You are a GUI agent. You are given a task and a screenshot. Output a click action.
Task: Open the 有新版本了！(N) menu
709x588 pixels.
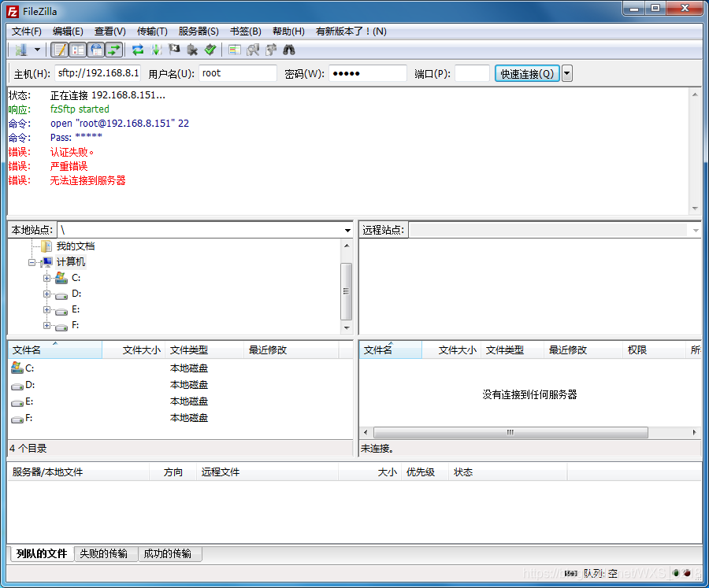point(351,31)
